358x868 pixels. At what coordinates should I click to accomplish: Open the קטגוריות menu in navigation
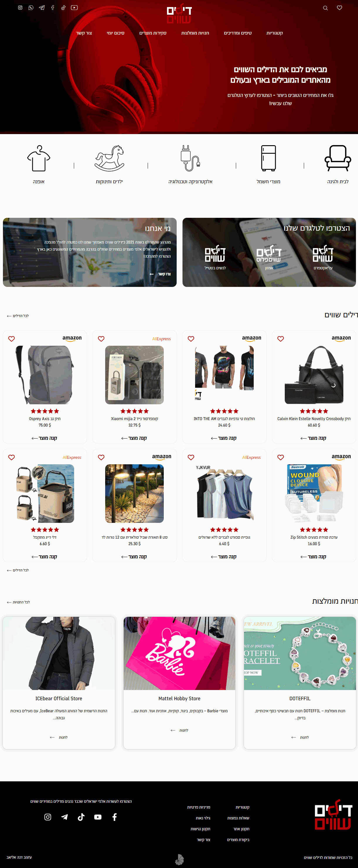[x=275, y=33]
